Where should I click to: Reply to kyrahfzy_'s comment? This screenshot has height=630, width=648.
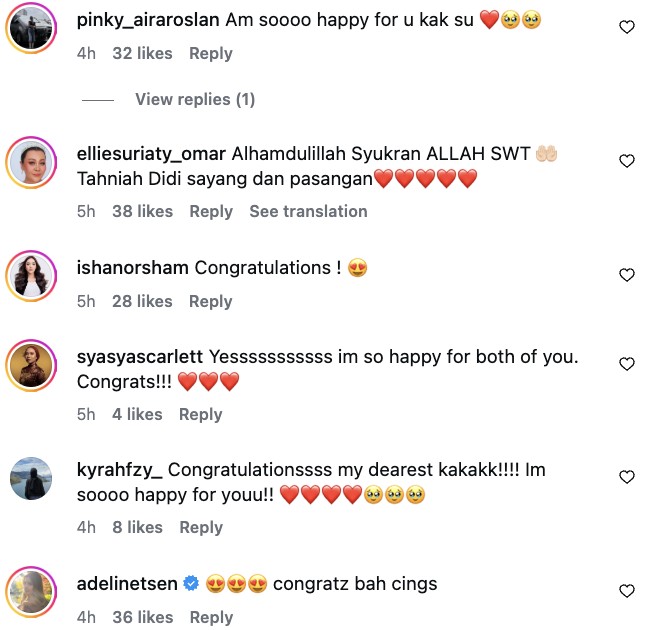201,527
